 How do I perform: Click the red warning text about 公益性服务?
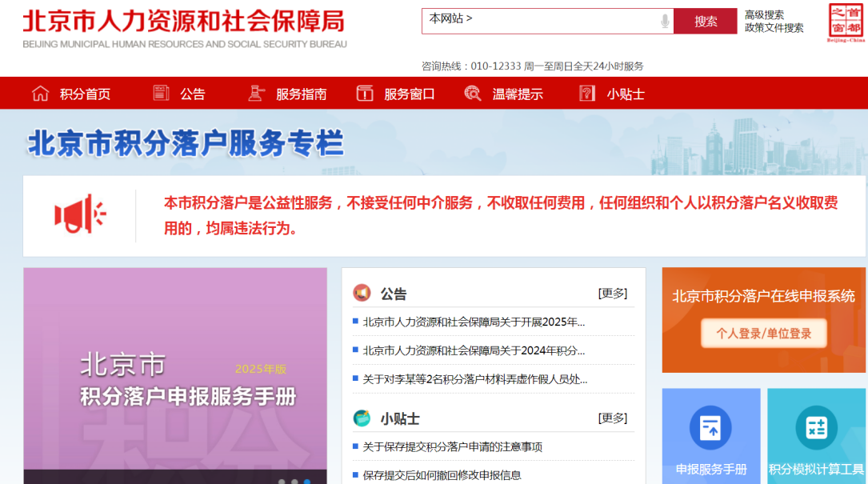click(501, 215)
